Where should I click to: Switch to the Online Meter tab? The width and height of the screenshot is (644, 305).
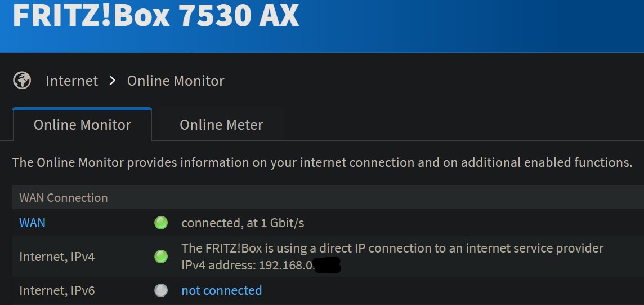click(221, 125)
